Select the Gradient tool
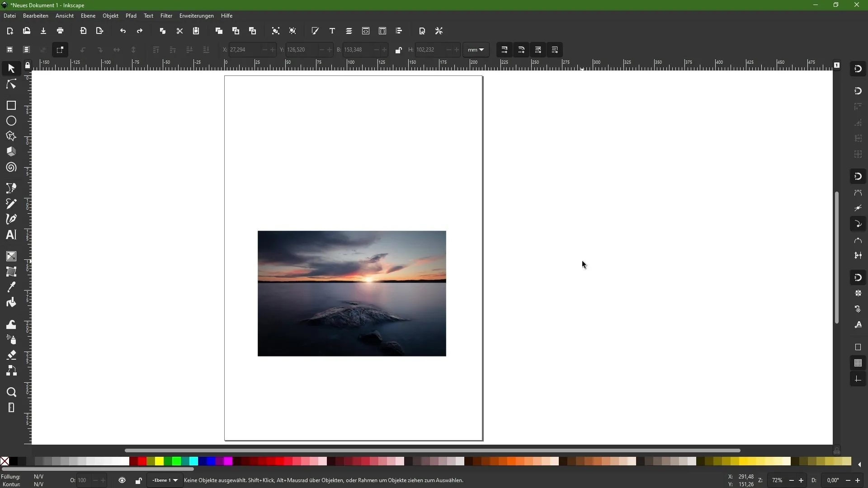Viewport: 868px width, 488px height. pyautogui.click(x=11, y=256)
